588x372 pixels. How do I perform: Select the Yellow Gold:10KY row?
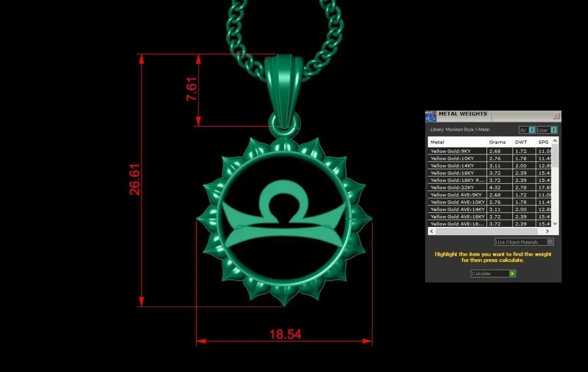[x=490, y=158]
